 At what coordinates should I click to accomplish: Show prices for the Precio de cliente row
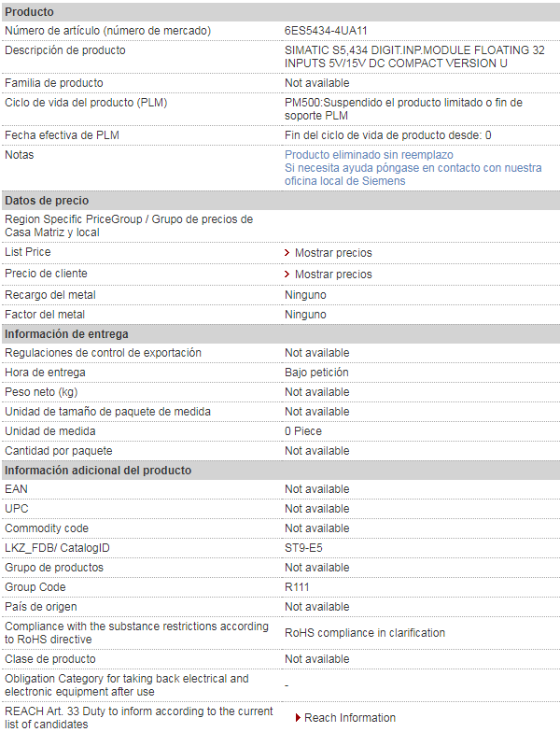(x=333, y=274)
